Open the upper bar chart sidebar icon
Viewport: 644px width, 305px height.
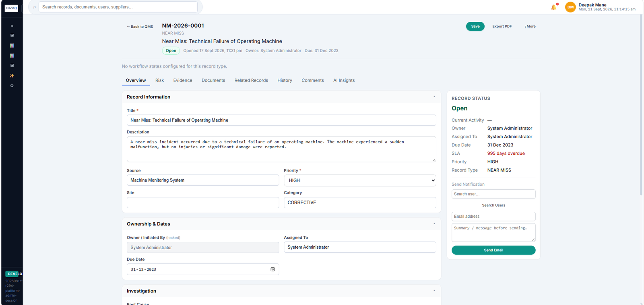coord(12,45)
